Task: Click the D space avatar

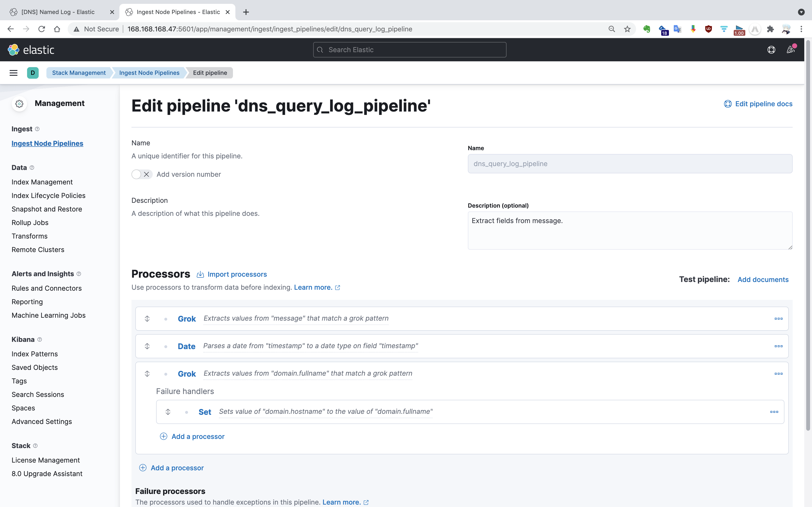Action: 33,73
